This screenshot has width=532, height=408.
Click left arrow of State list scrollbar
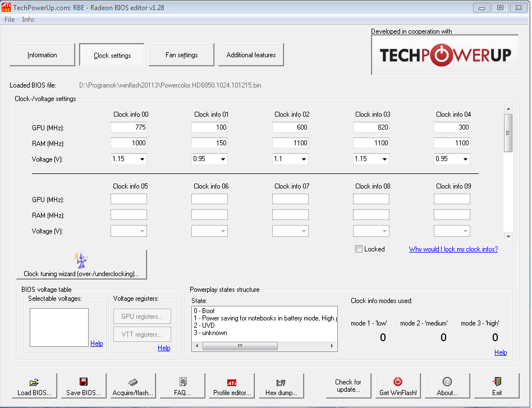pyautogui.click(x=197, y=346)
